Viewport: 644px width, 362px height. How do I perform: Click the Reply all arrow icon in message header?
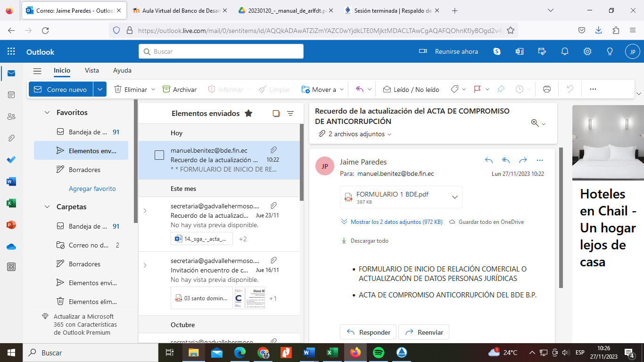click(x=506, y=160)
